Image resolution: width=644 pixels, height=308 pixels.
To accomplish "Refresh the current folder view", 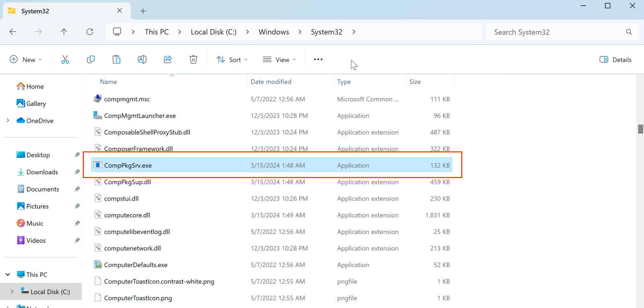I will [90, 32].
